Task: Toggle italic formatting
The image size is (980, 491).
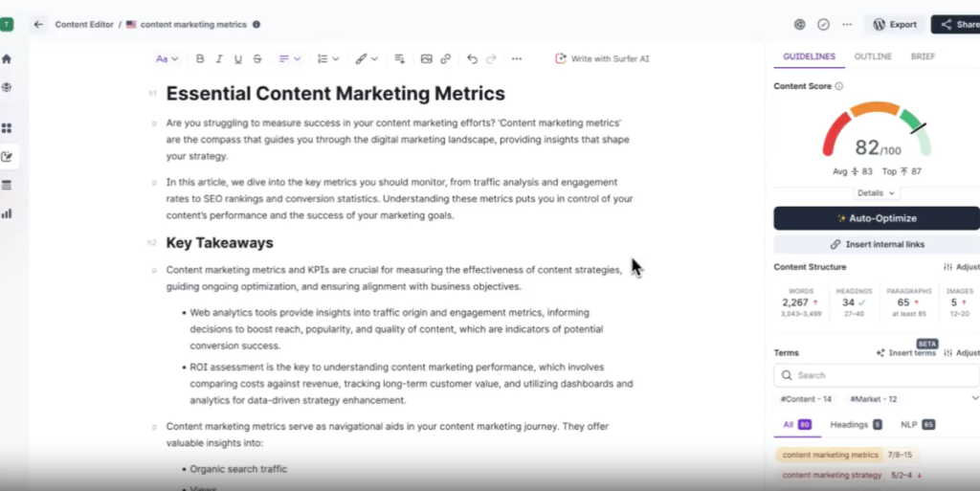Action: 219,58
